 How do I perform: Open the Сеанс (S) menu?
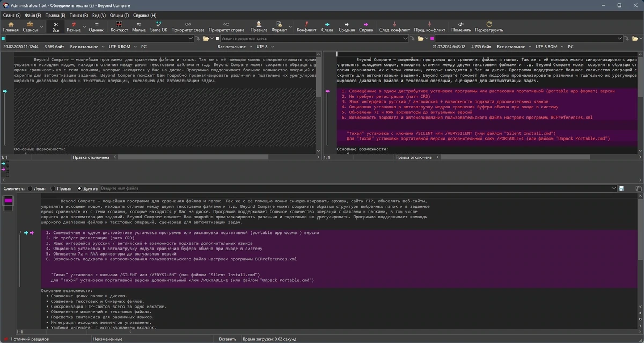(12, 16)
